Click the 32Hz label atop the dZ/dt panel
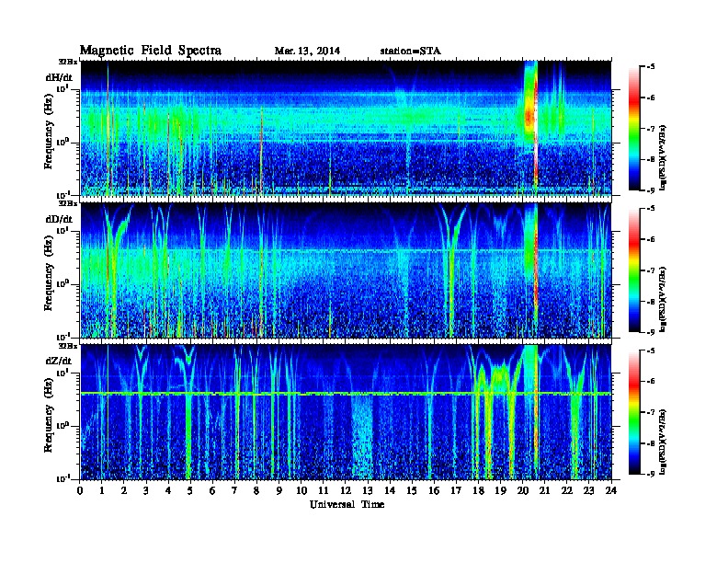The width and height of the screenshot is (728, 563). point(68,346)
